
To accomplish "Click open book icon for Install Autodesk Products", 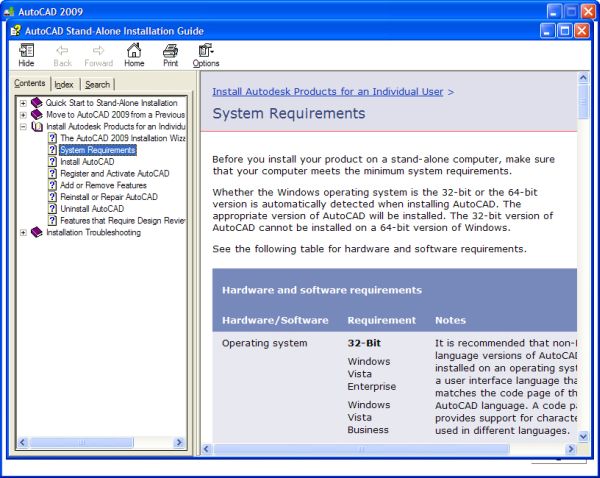I will coord(37,126).
